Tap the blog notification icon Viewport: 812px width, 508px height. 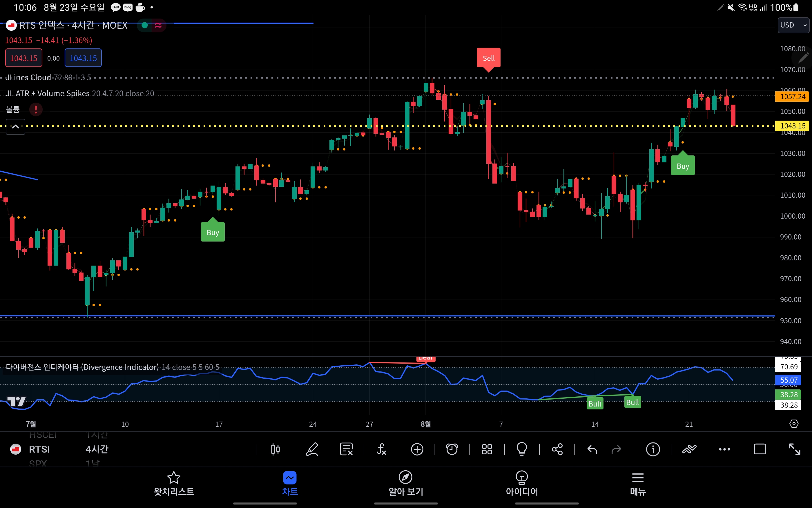128,7
